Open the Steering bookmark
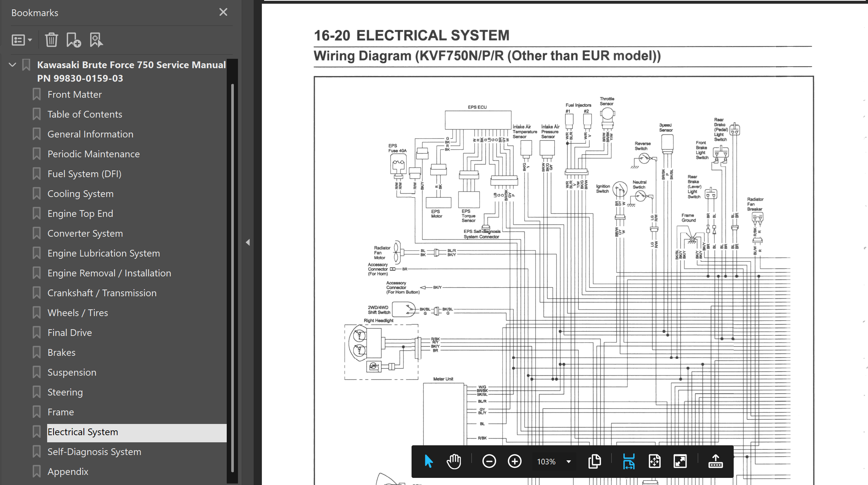The width and height of the screenshot is (868, 485). point(65,392)
